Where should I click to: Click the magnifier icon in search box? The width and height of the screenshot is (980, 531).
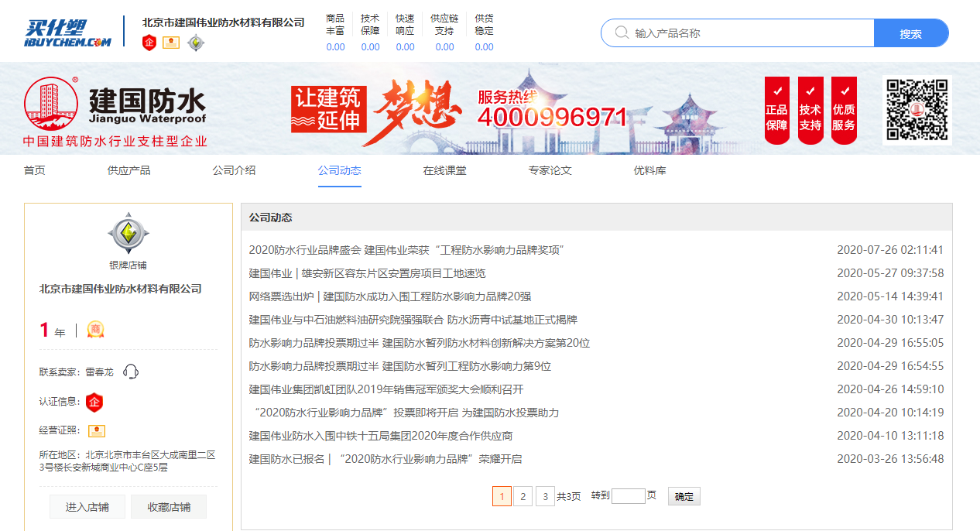coord(622,33)
